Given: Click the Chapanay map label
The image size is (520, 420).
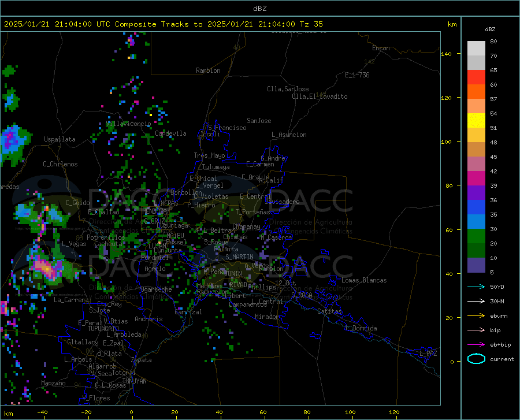Looking at the screenshot, I should pyautogui.click(x=246, y=226).
